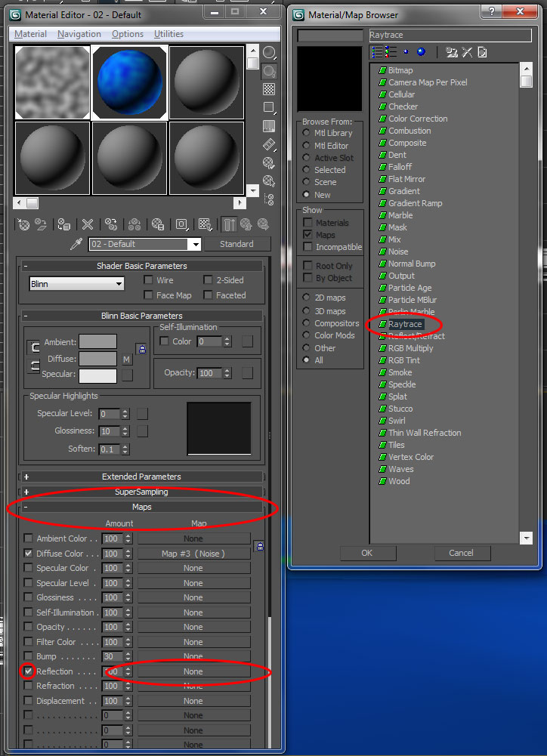Click the Make Material Copy icon
Screen dimensions: 547x756
tap(111, 224)
